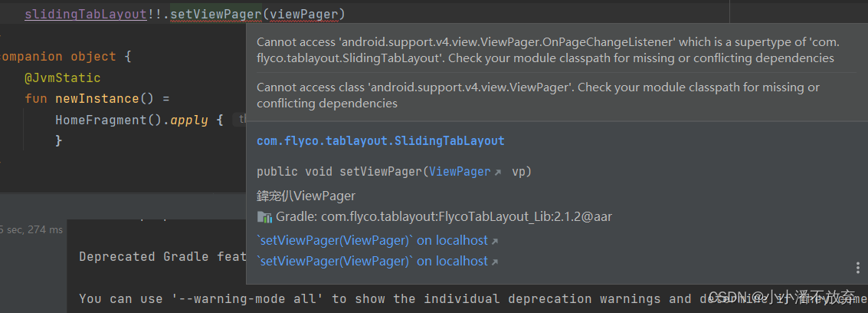Click the com.flyco.tablayout.SlidingTabLayout class link
Image resolution: width=868 pixels, height=313 pixels.
point(380,140)
